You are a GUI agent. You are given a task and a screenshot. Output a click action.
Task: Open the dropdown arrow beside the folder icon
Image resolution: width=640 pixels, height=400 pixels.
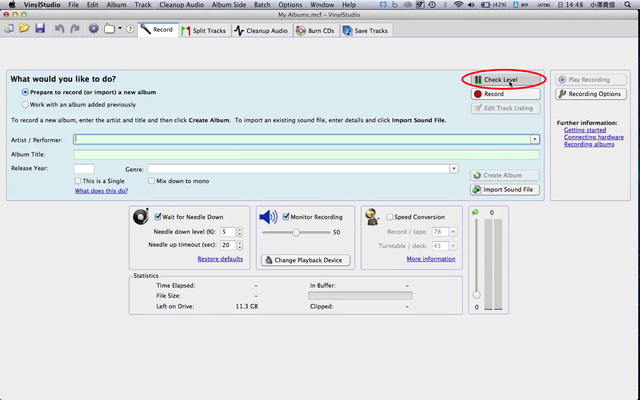tap(119, 28)
